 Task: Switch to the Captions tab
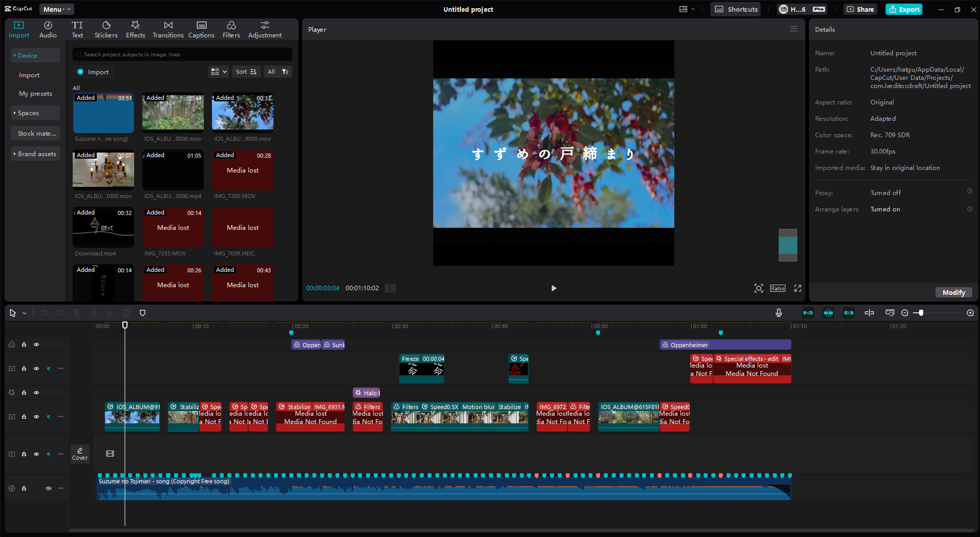coord(201,30)
